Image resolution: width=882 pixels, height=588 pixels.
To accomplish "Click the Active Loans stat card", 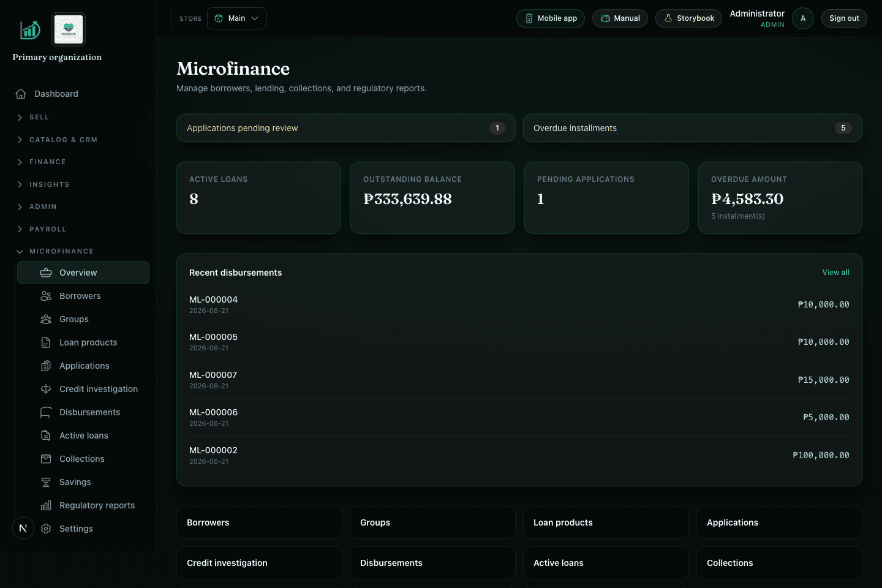I will (x=258, y=198).
